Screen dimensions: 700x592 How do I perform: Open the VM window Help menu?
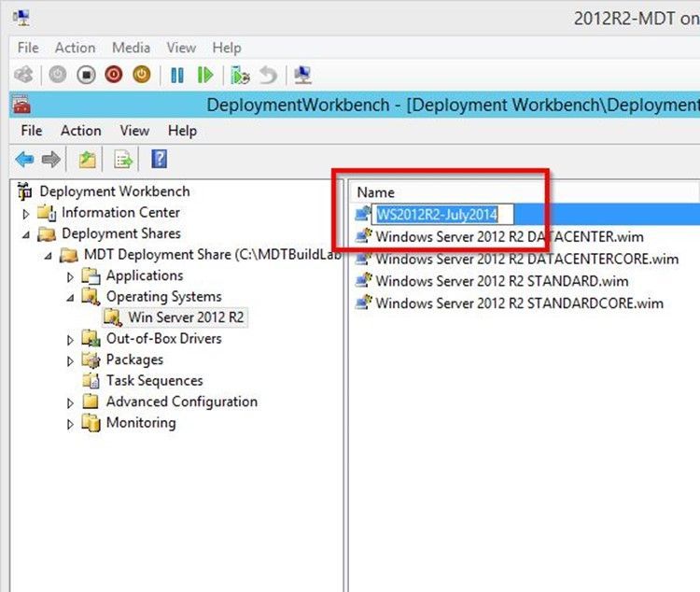(227, 48)
